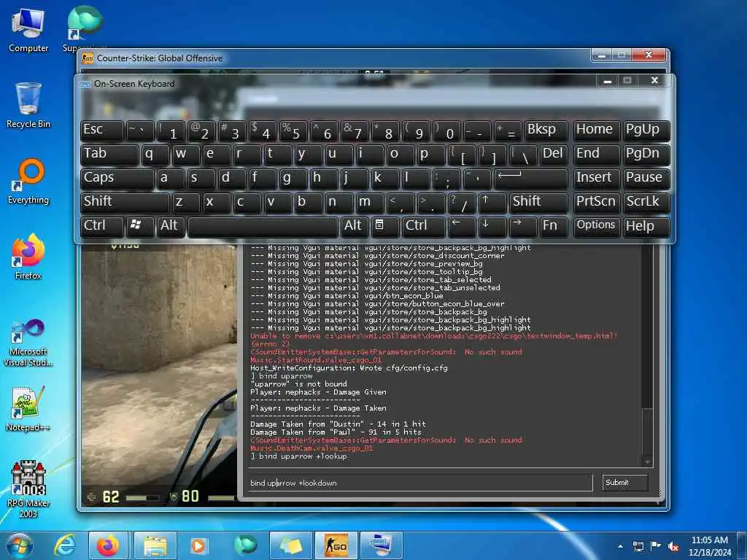747x560 pixels.
Task: Tap the return (enter arrow) key
Action: tap(530, 178)
